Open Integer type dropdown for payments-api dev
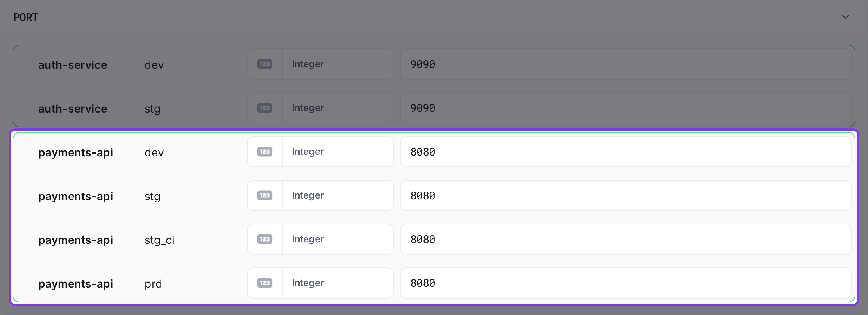Viewport: 868px width, 315px height. 338,152
